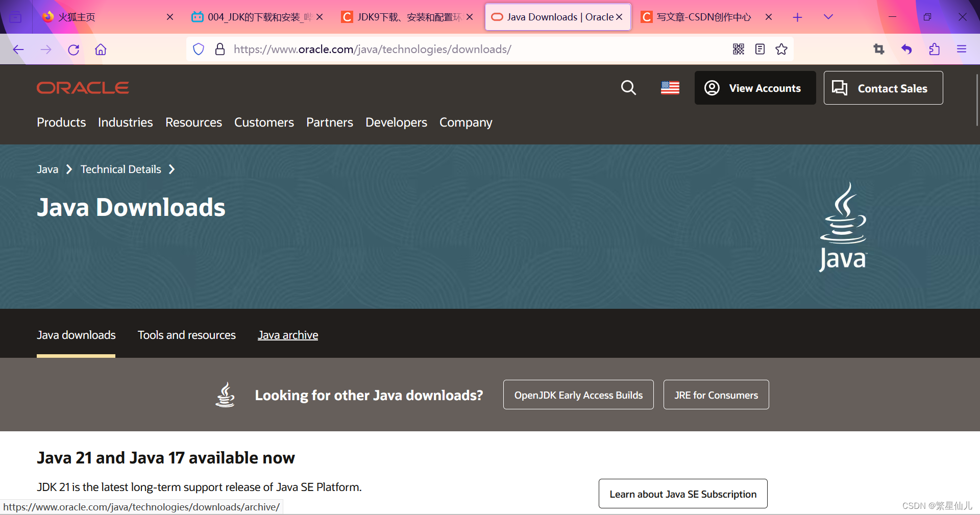This screenshot has height=515, width=980.
Task: Open the browser home page icon
Action: (x=101, y=50)
